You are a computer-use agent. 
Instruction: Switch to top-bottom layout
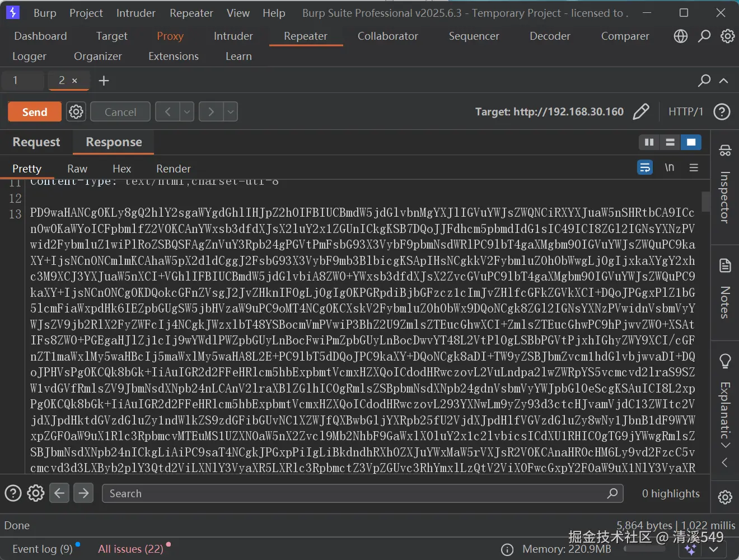[670, 142]
